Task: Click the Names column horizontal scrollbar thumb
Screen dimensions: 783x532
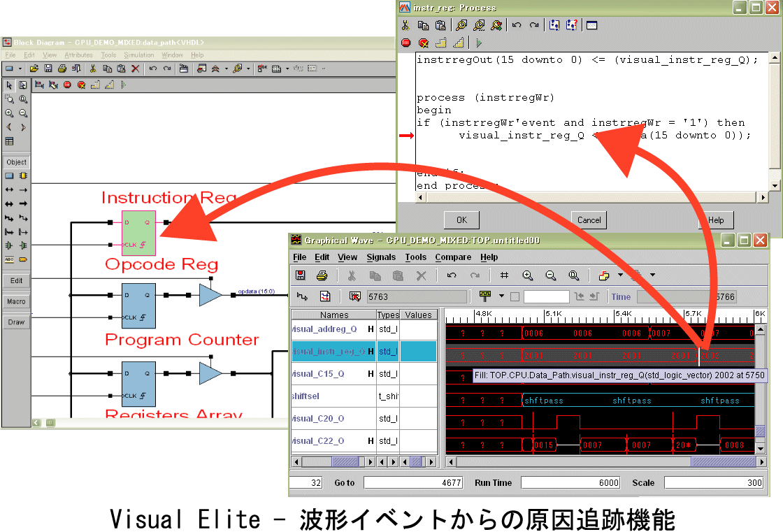Action: point(345,462)
